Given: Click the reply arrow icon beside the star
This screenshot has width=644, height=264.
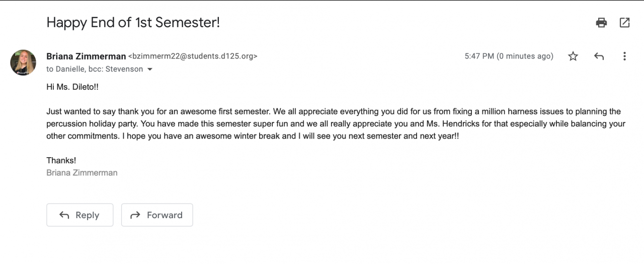Looking at the screenshot, I should coord(599,56).
